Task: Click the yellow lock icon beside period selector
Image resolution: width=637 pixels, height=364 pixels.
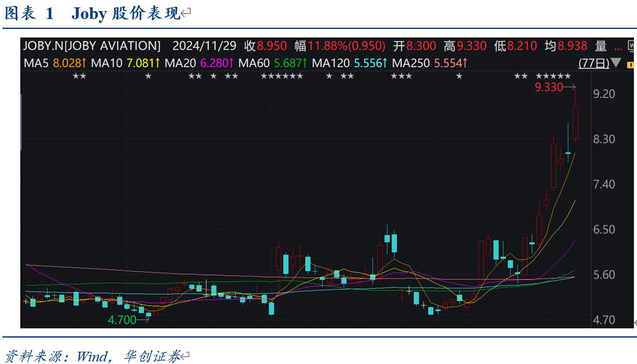Action: point(630,64)
